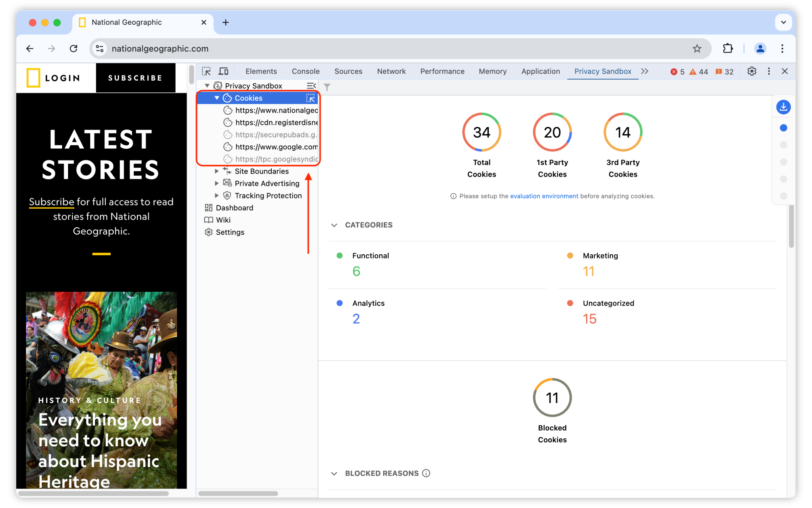Click the frame inspect icon in Cookies row
The height and width of the screenshot is (508, 812).
(310, 98)
